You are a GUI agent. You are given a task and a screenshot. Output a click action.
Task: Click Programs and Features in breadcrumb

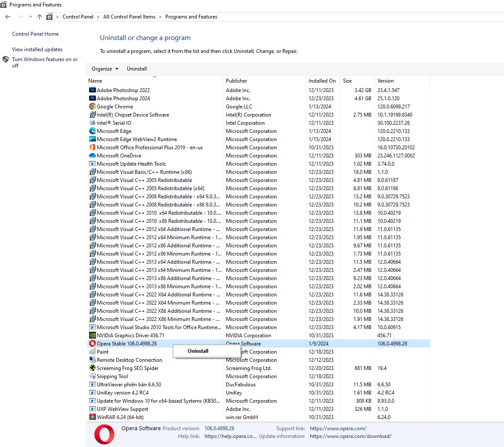coord(191,17)
